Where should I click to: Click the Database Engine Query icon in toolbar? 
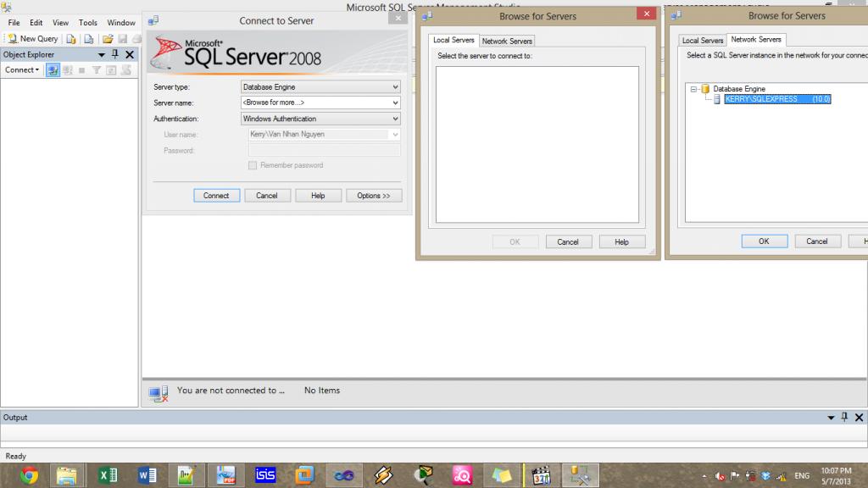click(x=71, y=39)
